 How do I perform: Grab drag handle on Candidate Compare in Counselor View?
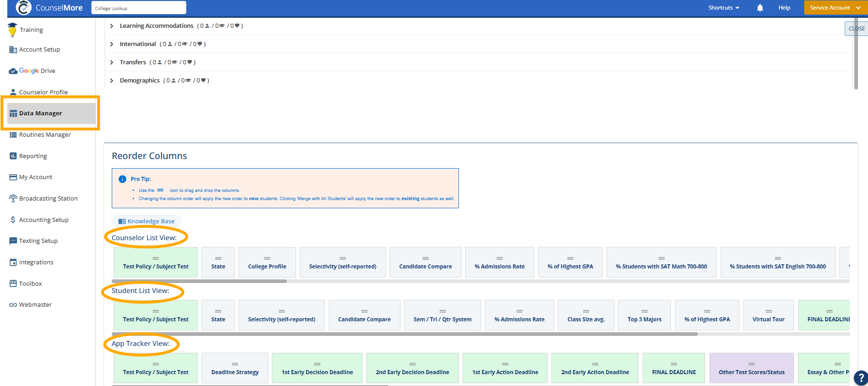(x=426, y=258)
